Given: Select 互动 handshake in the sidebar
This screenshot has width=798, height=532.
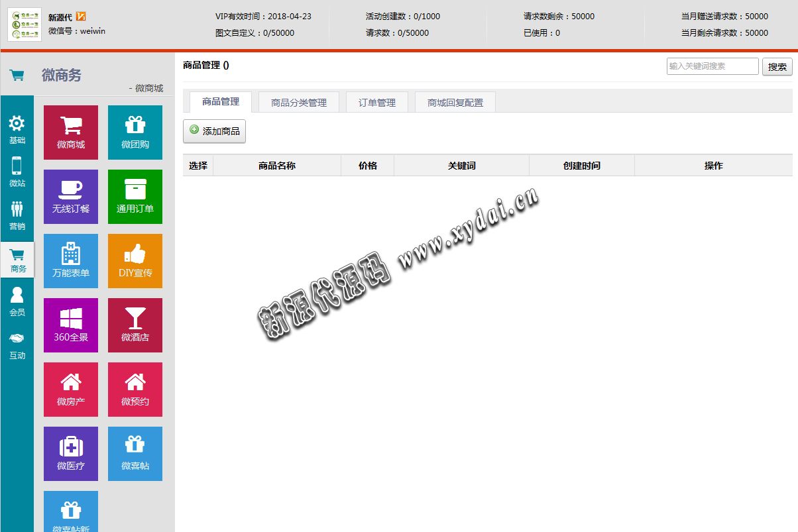Looking at the screenshot, I should tap(17, 346).
